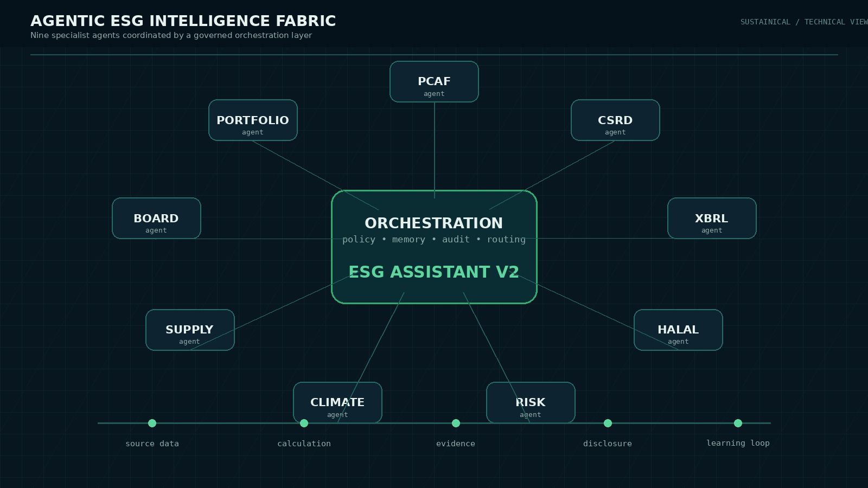This screenshot has width=868, height=488.
Task: Select the CLIMATE agent node
Action: tap(337, 403)
